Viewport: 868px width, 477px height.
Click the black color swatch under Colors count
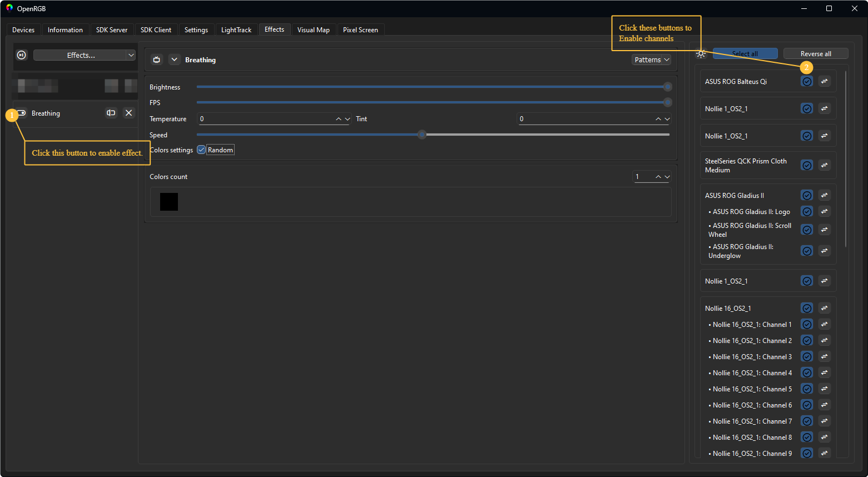[169, 202]
